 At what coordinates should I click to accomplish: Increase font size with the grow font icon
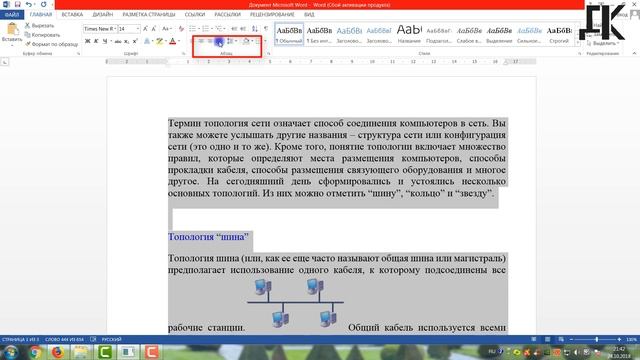pos(145,29)
